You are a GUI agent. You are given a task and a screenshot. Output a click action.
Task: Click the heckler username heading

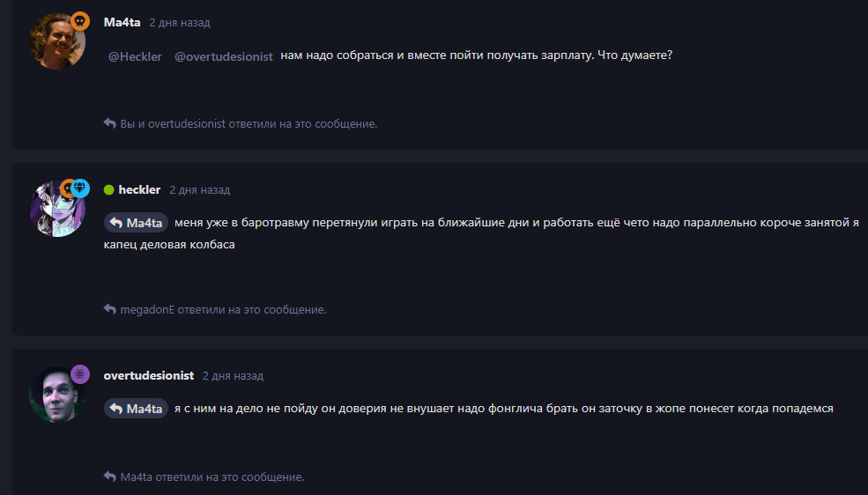pos(139,189)
